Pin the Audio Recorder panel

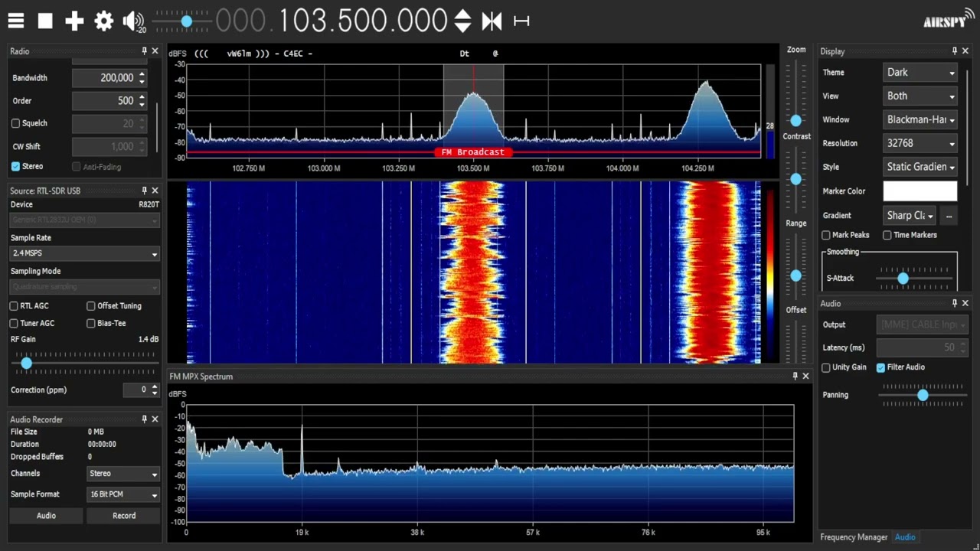[x=144, y=419]
